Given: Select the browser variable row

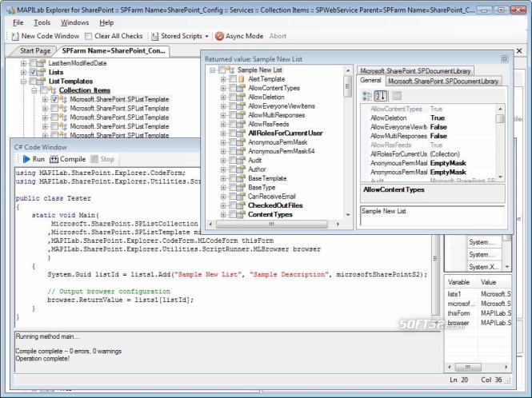Looking at the screenshot, I should [478, 323].
